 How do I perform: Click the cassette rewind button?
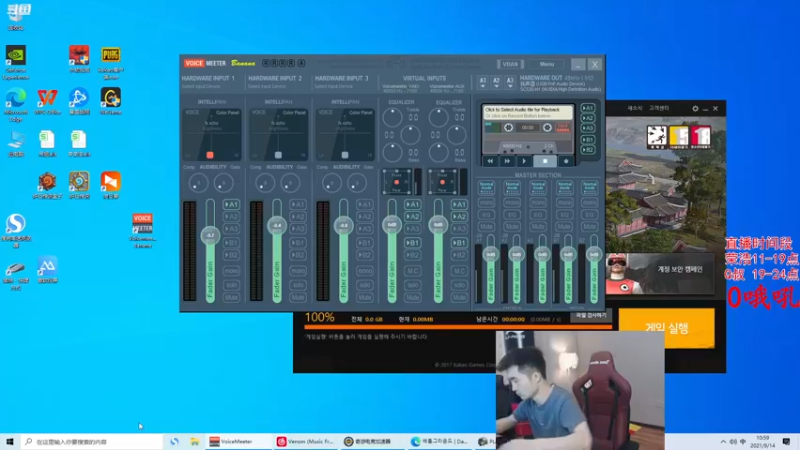click(x=490, y=161)
